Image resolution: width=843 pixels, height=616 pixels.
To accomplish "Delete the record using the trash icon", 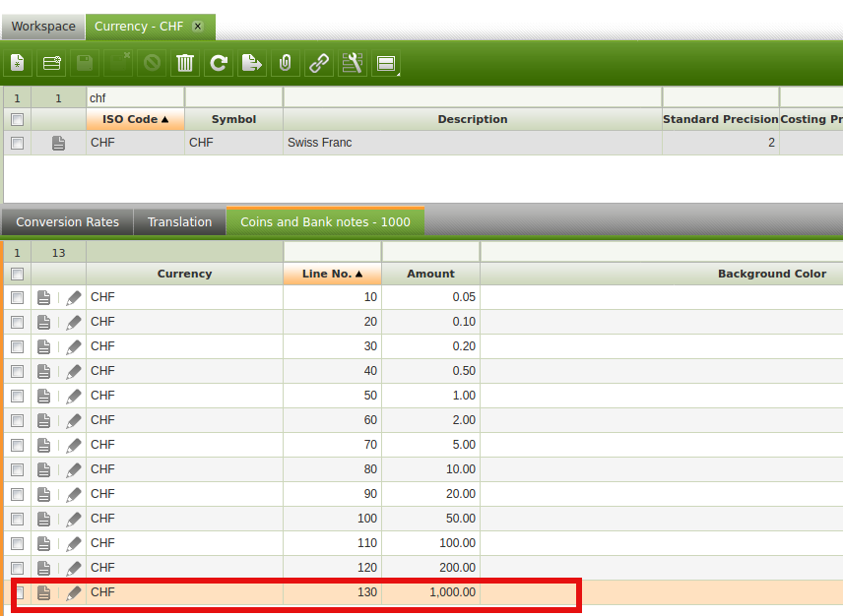I will 185,64.
